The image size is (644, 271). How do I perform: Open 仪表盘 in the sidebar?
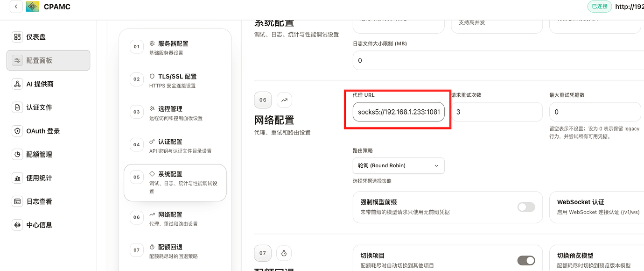[x=48, y=37]
